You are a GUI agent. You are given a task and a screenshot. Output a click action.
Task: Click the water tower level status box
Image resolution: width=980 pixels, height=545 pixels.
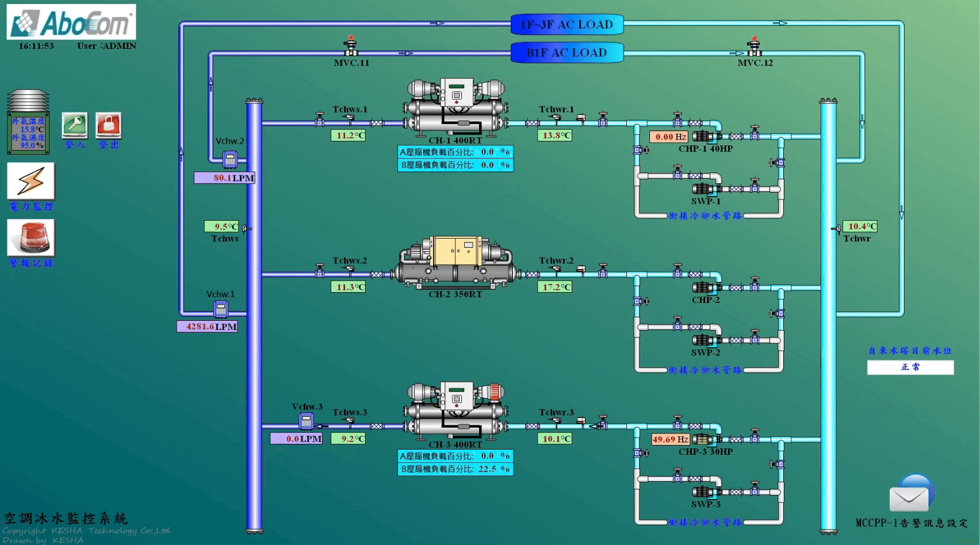[910, 367]
